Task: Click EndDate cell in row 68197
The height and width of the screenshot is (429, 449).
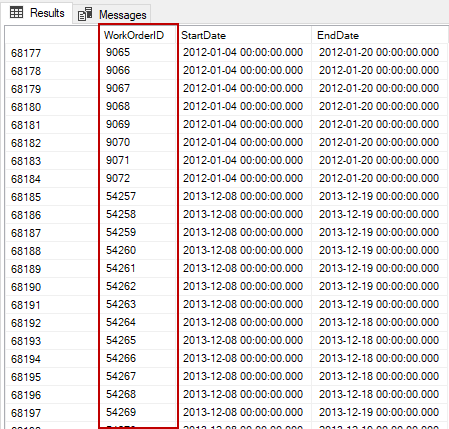Action: [380, 412]
